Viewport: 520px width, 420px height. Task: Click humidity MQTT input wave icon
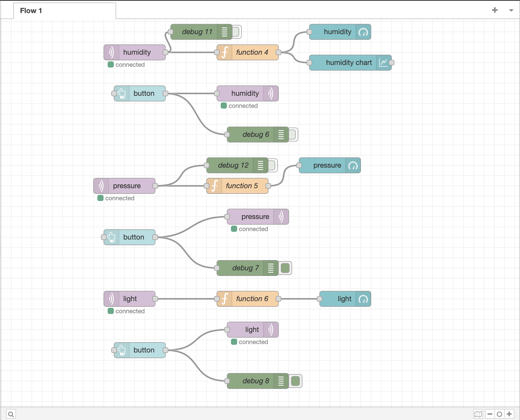[x=111, y=52]
